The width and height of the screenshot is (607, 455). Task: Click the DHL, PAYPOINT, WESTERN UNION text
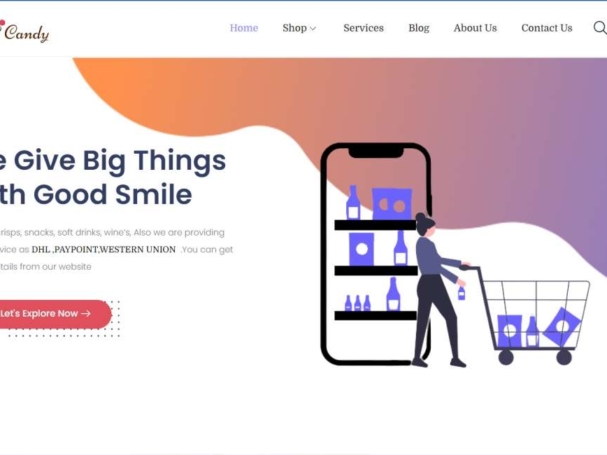click(103, 250)
